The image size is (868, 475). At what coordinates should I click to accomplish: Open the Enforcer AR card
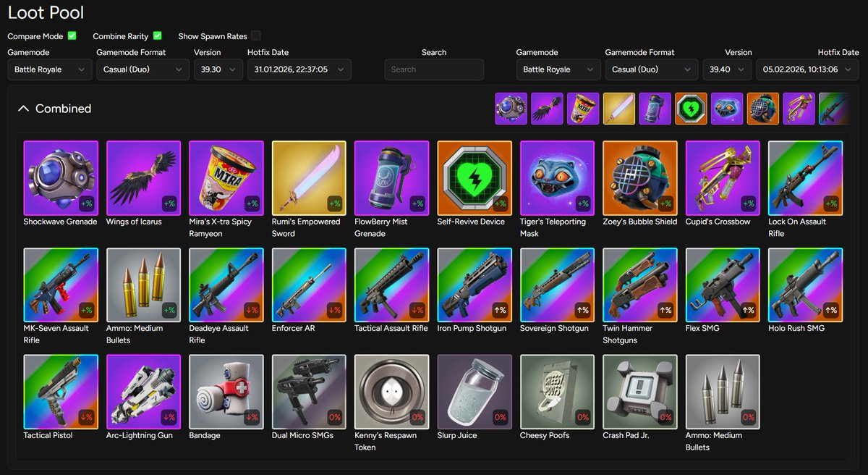310,285
